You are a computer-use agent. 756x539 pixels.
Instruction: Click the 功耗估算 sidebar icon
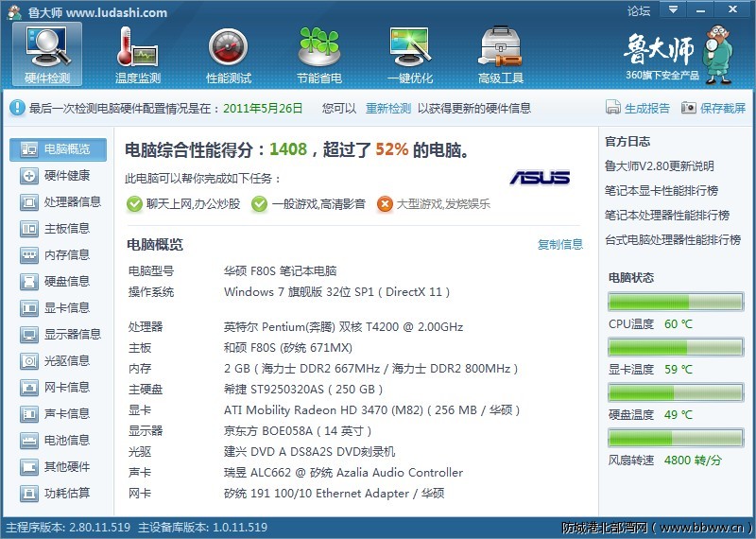point(29,495)
